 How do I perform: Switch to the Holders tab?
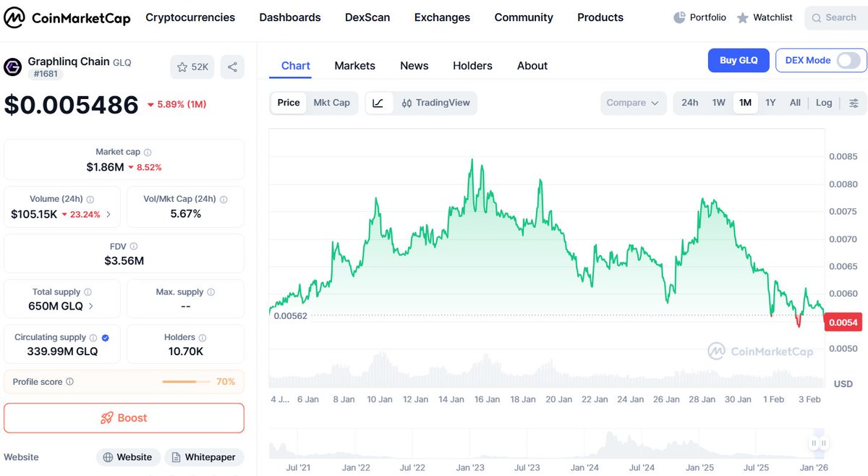point(472,66)
